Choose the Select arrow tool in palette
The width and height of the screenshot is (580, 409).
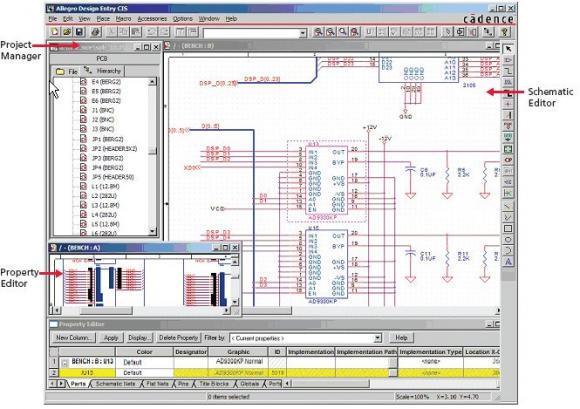point(508,48)
